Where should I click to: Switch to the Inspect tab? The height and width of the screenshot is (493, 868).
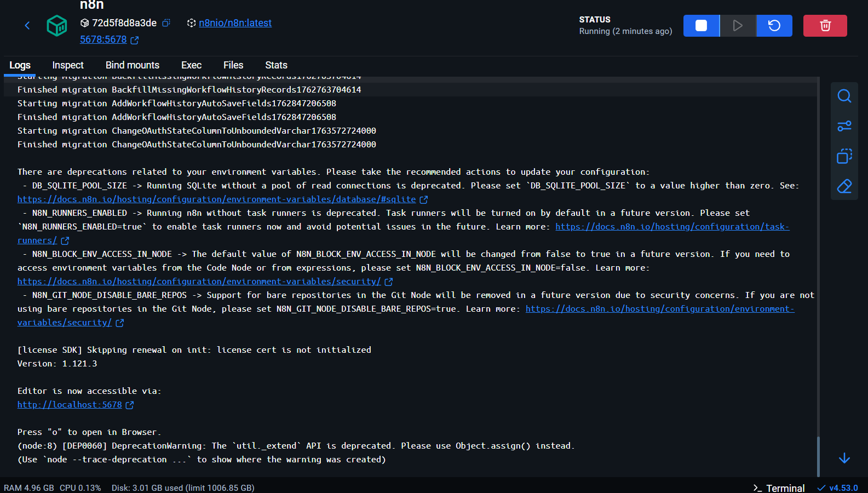point(68,65)
